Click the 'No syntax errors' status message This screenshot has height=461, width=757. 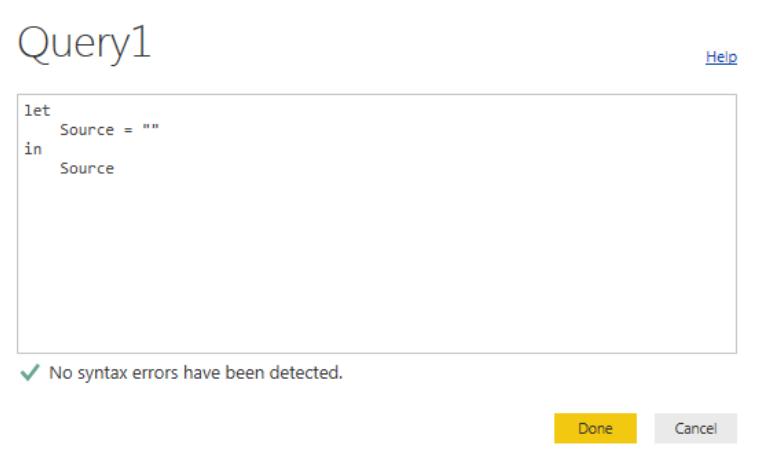pyautogui.click(x=196, y=373)
